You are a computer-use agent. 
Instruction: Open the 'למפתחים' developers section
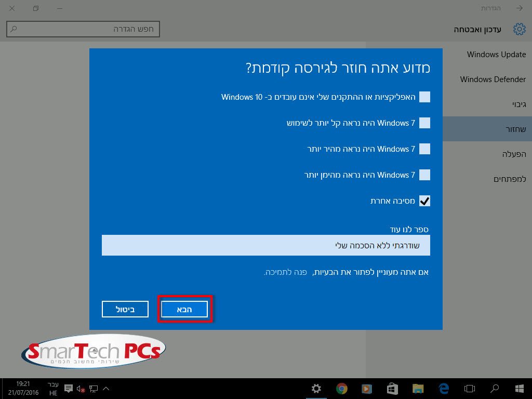point(510,179)
